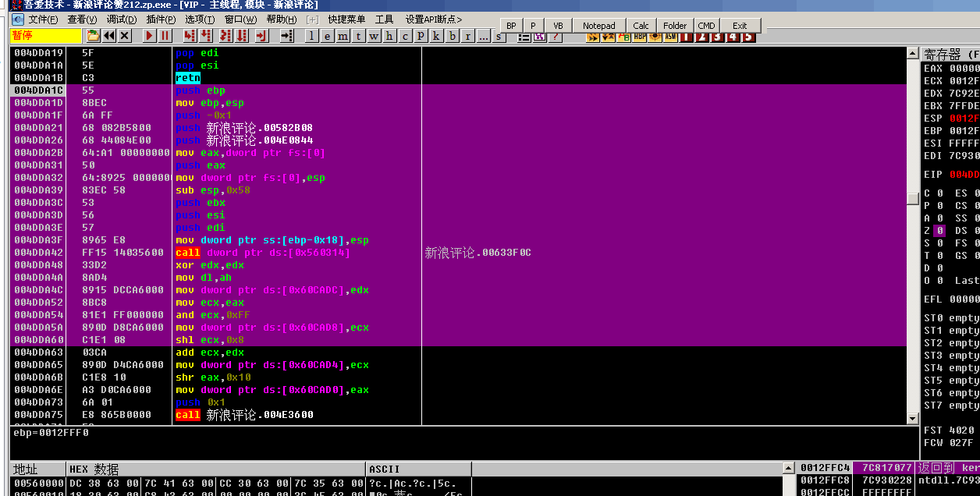Click the HEX 数据 column header
This screenshot has height=496, width=980.
pos(215,469)
